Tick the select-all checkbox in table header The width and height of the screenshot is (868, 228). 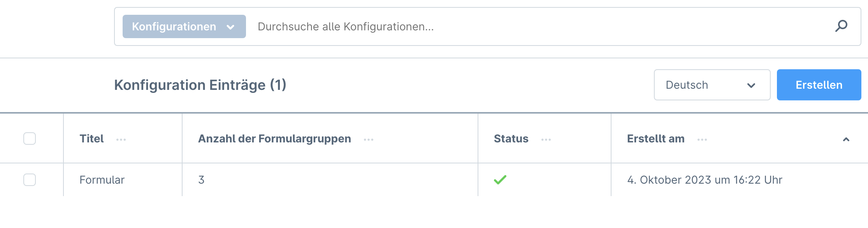[30, 139]
